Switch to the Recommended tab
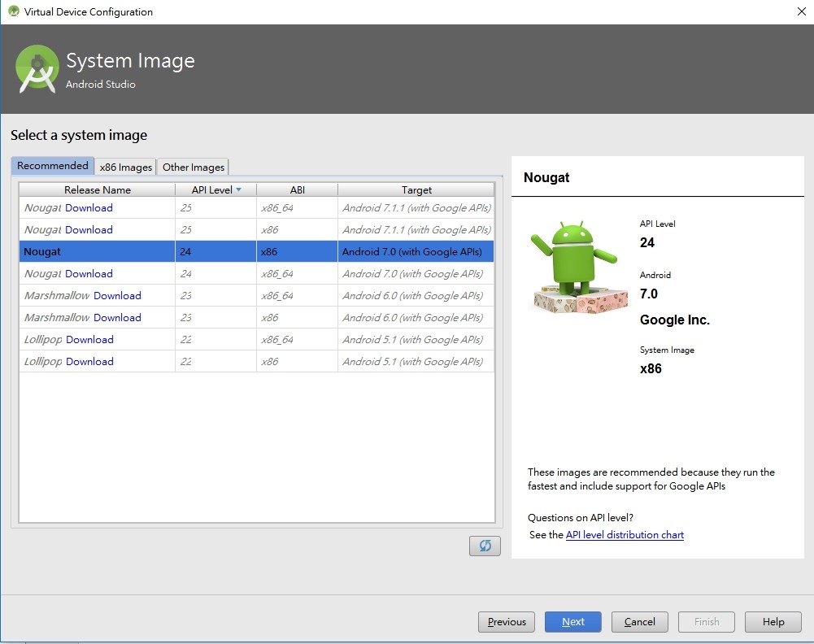 pos(52,166)
